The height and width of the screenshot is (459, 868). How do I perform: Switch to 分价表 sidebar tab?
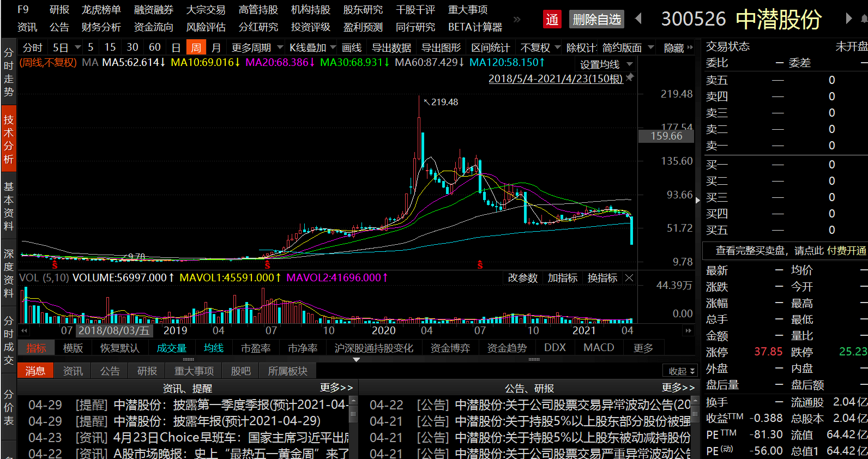9,407
